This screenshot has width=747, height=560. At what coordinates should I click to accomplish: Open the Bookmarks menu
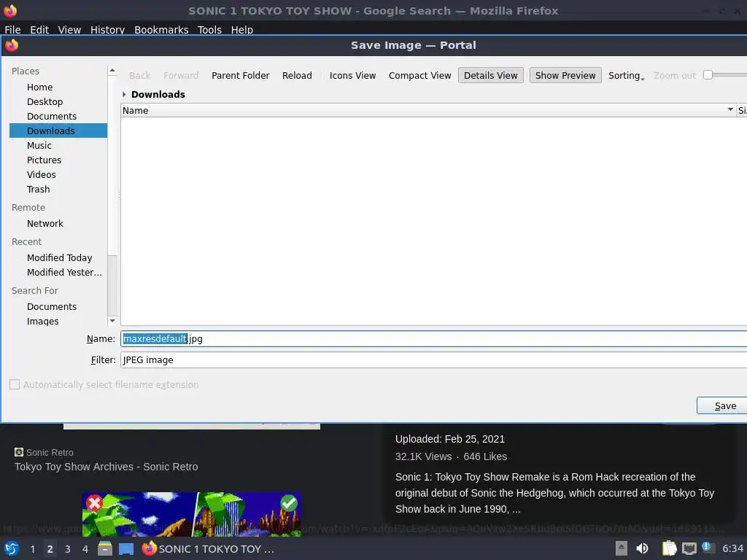click(x=161, y=29)
